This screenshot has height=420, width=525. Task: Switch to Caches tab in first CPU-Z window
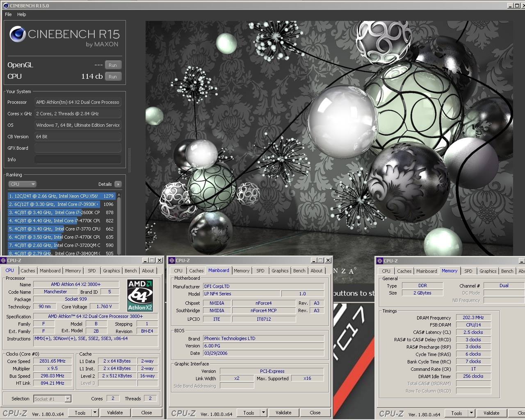tap(28, 271)
